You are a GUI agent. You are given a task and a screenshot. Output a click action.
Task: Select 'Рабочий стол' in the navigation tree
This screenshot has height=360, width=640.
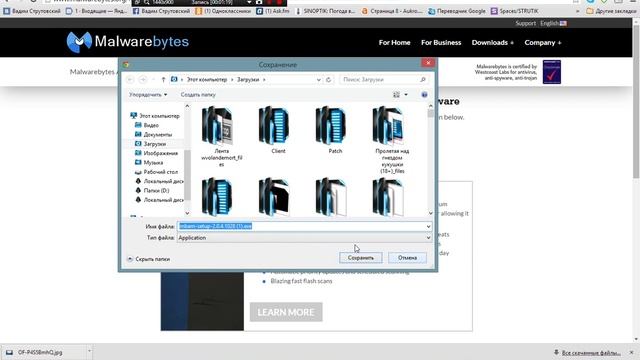(156, 172)
